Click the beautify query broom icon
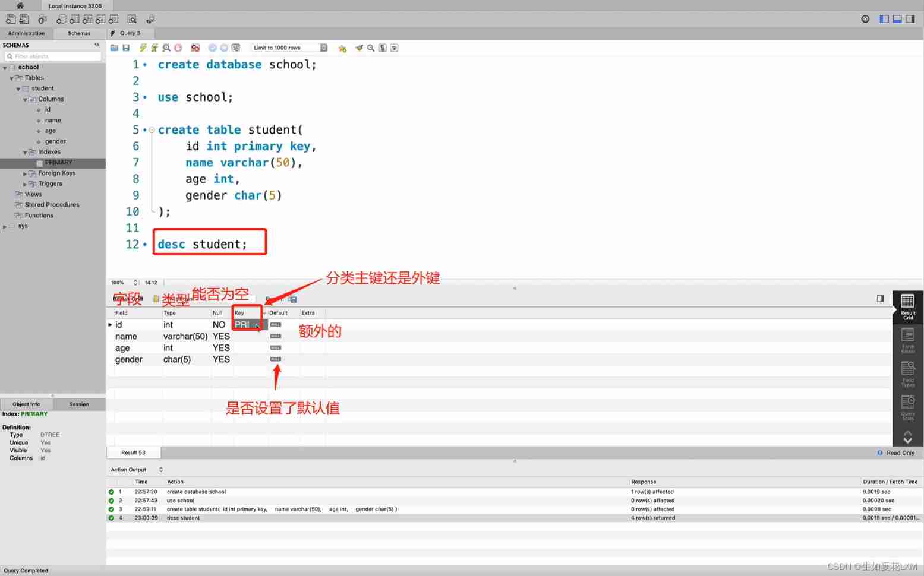 coord(359,48)
